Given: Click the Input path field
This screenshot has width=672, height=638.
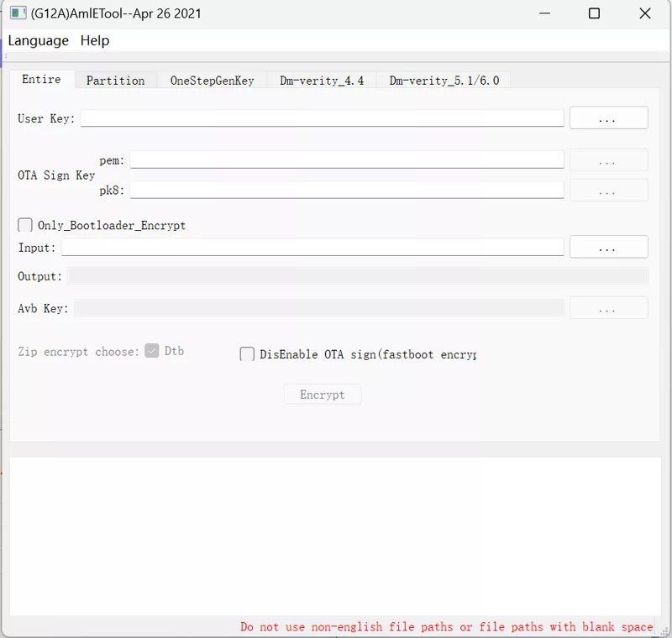Looking at the screenshot, I should click(312, 247).
